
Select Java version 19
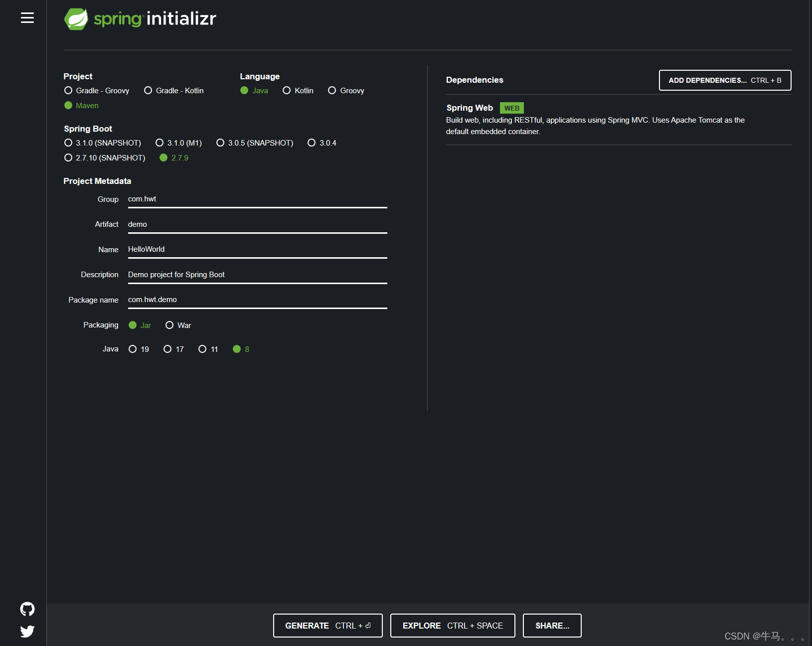pyautogui.click(x=139, y=349)
